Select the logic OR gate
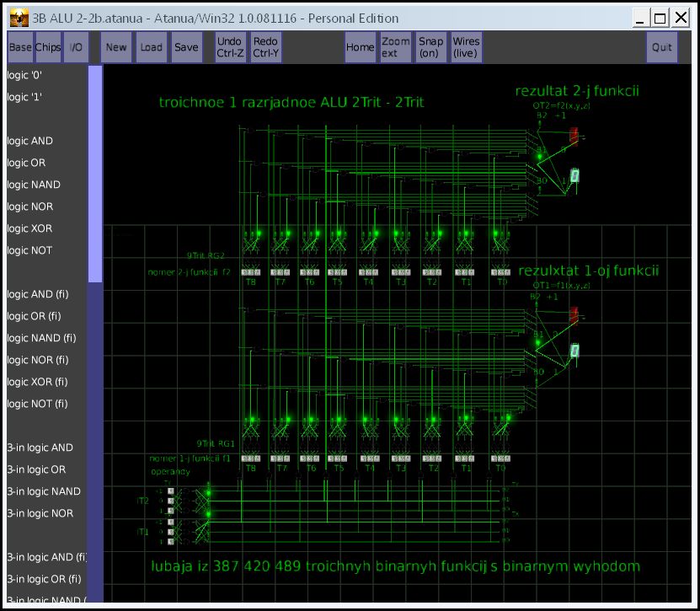 click(x=27, y=163)
